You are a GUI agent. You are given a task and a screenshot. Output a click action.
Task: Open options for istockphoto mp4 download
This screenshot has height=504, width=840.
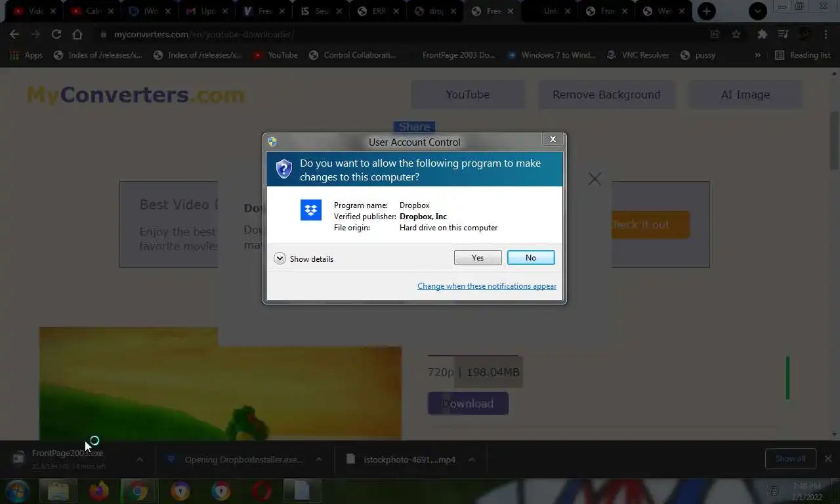(x=471, y=459)
